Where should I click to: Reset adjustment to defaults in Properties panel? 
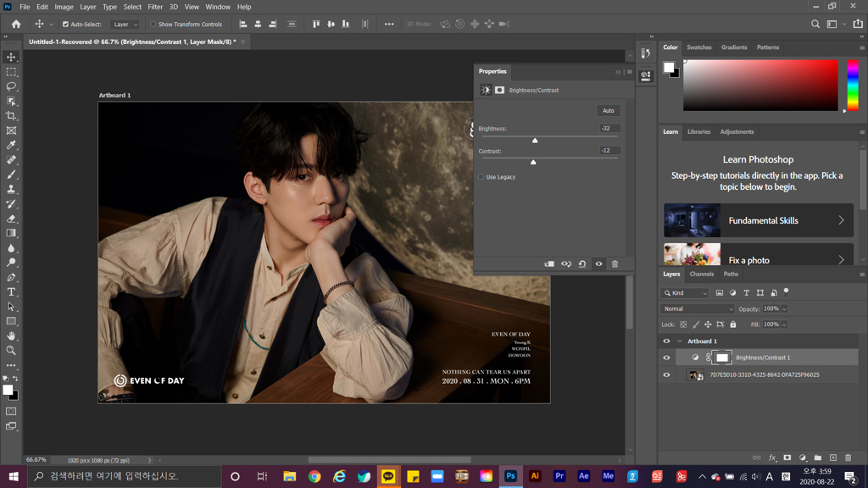(582, 264)
